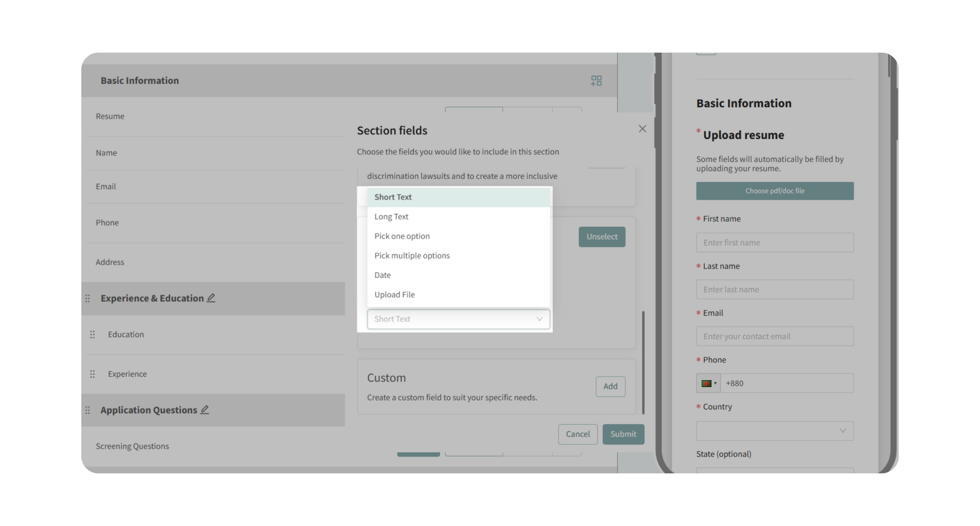Expand the Country dropdown
Screen dimensions: 980x526
(x=775, y=431)
